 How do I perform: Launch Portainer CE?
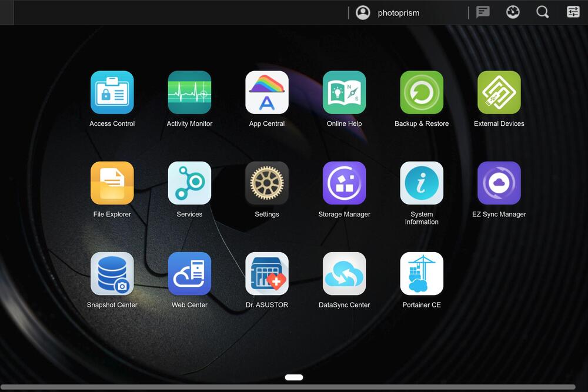coord(422,273)
